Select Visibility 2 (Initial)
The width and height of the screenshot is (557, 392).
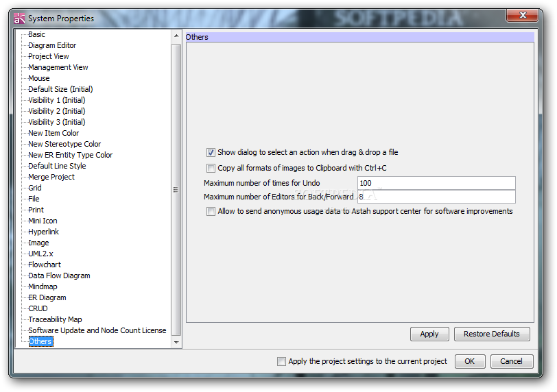pyautogui.click(x=57, y=112)
